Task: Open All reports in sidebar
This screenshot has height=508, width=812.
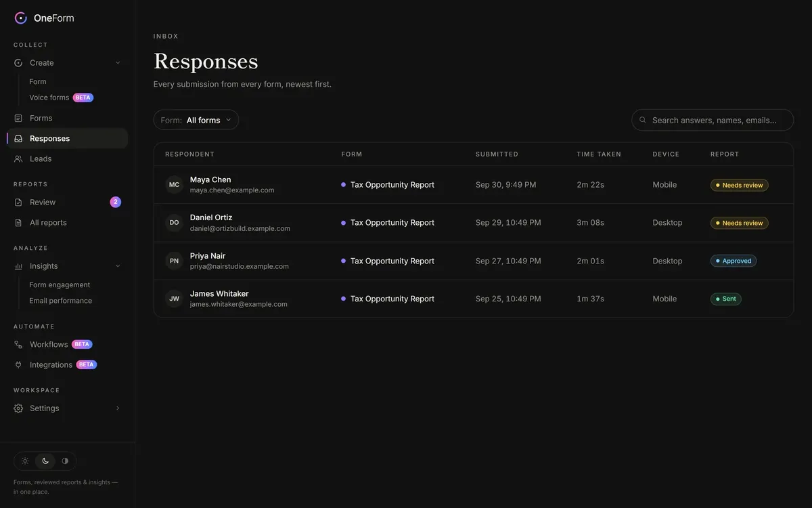Action: click(67, 223)
